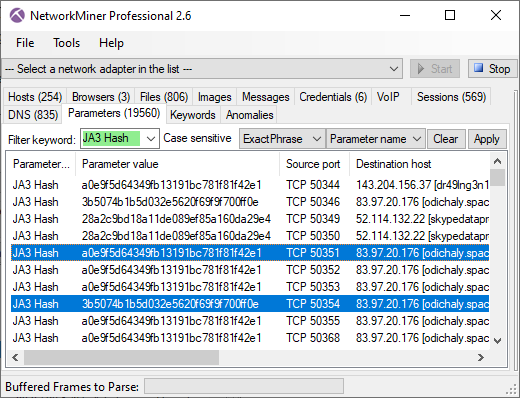The height and width of the screenshot is (398, 520).
Task: Click the horizontal scroll right arrow
Action: (480, 358)
